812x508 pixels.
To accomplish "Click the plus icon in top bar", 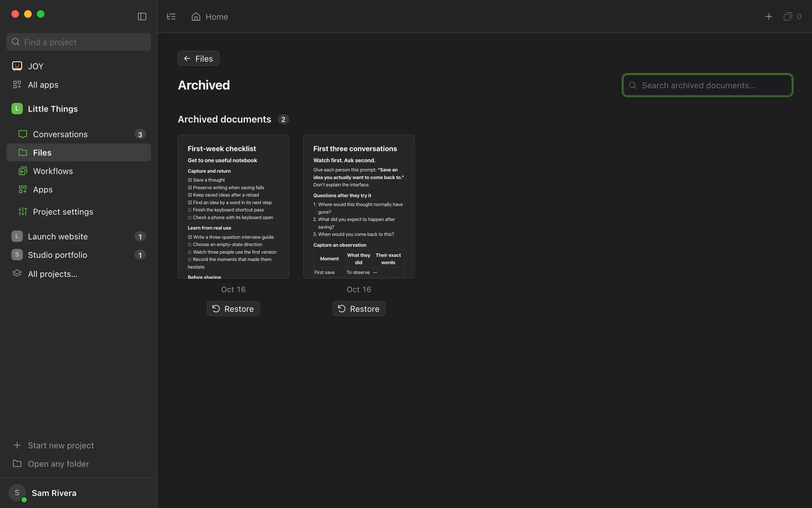I will [x=769, y=17].
